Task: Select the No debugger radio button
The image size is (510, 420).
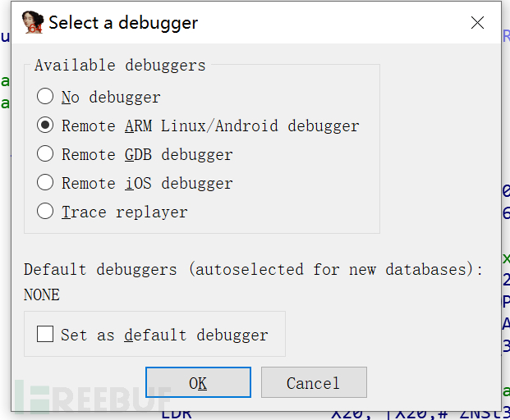Action: (46, 97)
